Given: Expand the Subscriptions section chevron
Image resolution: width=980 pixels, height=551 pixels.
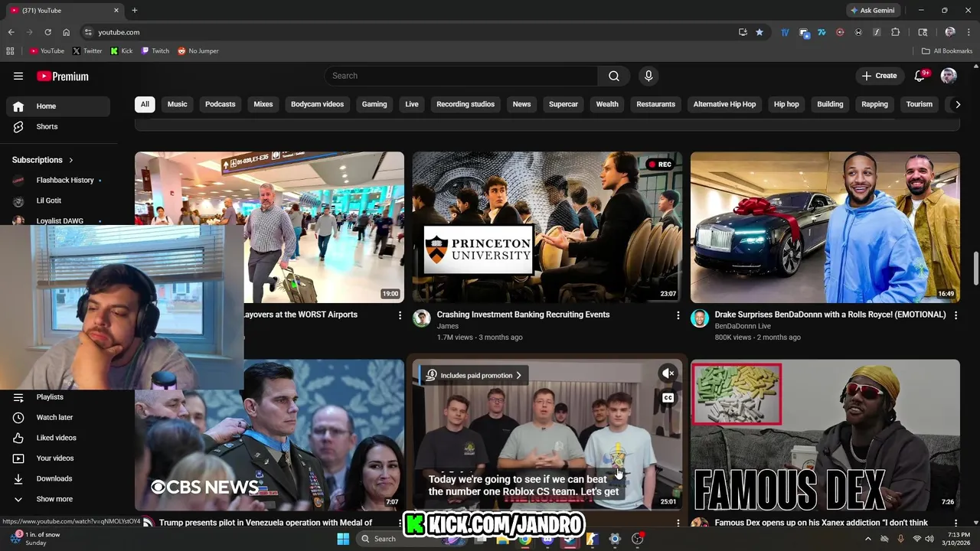Looking at the screenshot, I should [71, 160].
